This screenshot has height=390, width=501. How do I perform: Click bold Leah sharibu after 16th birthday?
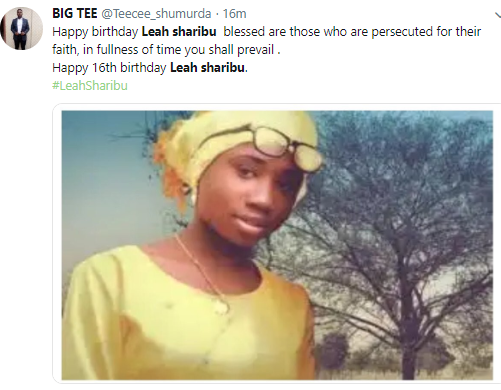(208, 68)
